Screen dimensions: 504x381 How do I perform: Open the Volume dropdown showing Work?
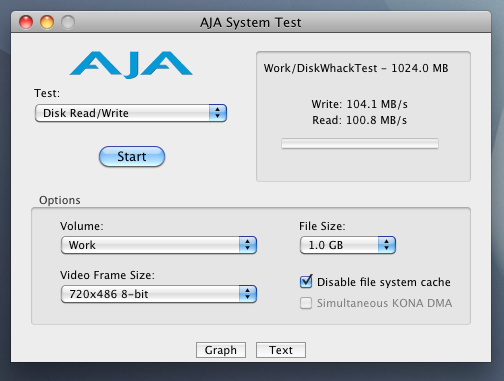tap(159, 245)
